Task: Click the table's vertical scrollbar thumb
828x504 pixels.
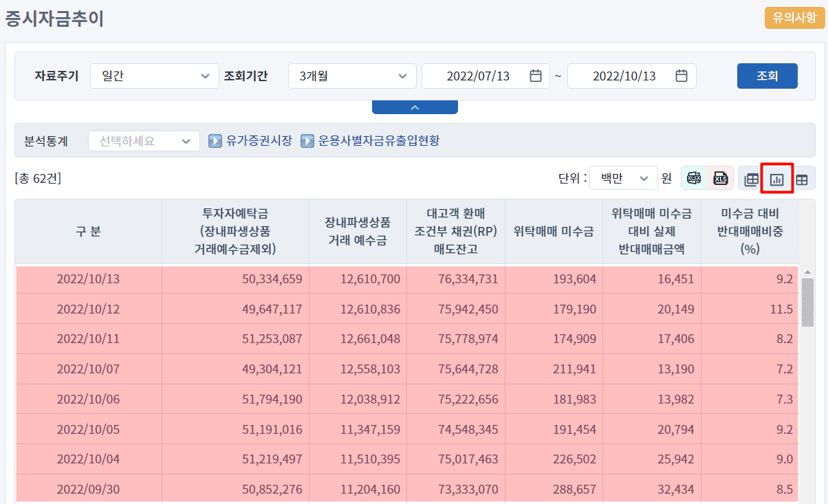Action: click(807, 303)
